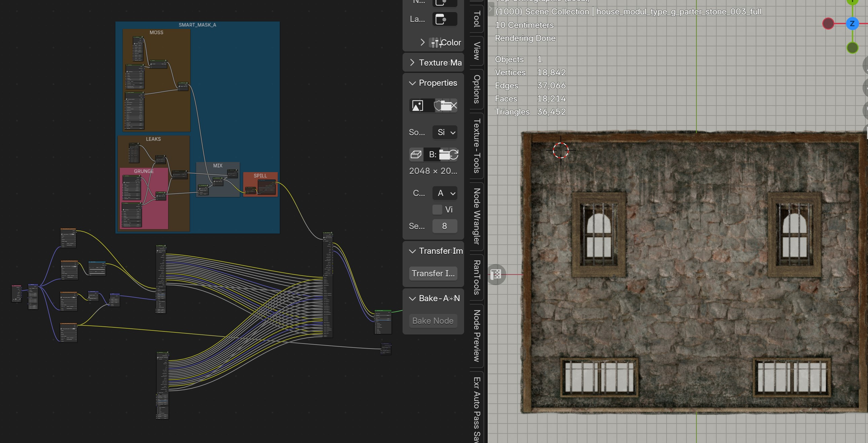Reload the image with the refresh icon

point(454,155)
